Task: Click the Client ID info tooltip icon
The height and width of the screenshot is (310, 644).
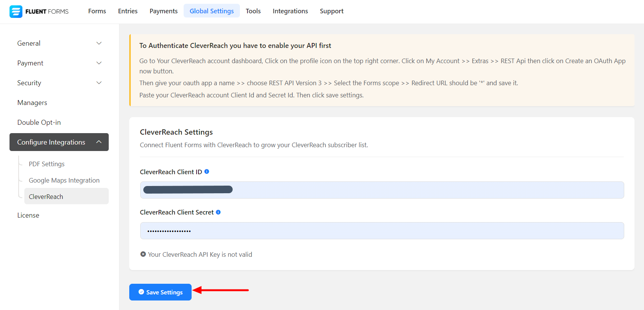Action: 207,172
